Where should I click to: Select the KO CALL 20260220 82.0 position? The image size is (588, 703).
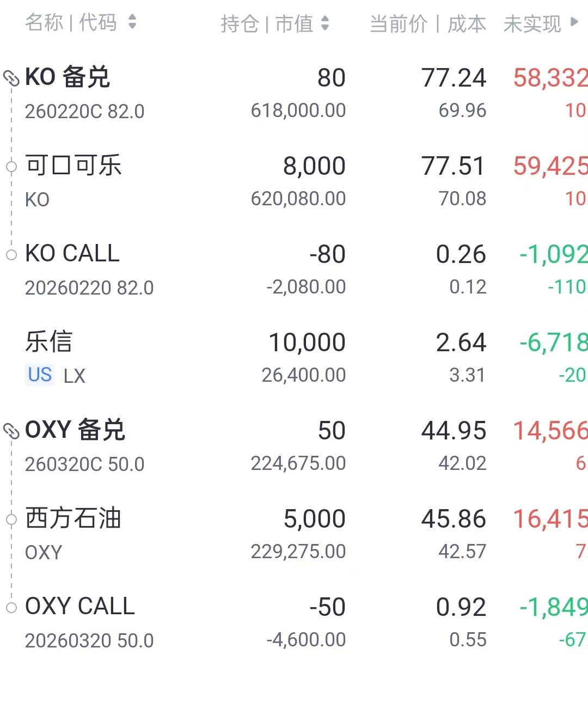(72, 254)
